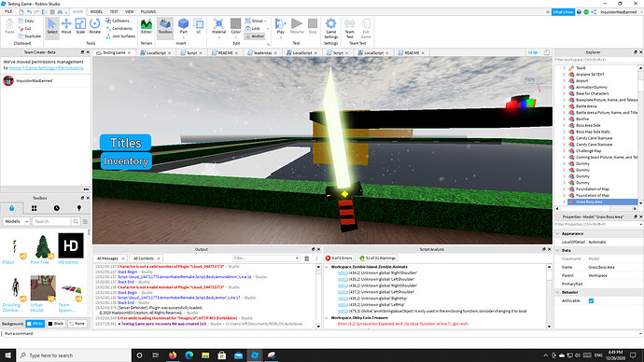Image resolution: width=644 pixels, height=362 pixels.
Task: Click the Windows Start button
Action: click(x=7, y=355)
